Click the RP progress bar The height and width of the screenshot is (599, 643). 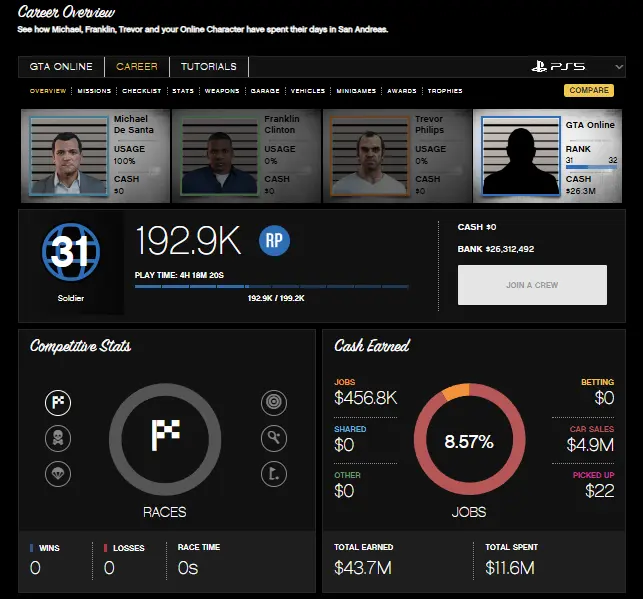point(271,287)
